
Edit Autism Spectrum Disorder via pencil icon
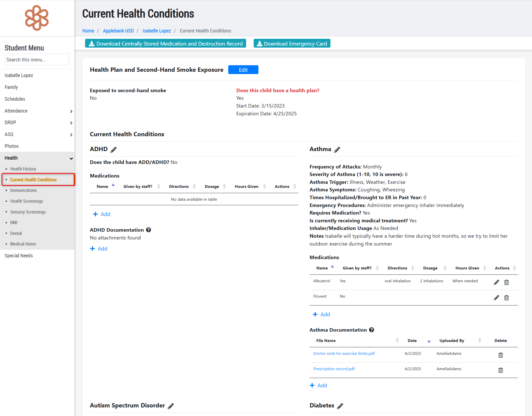171,406
